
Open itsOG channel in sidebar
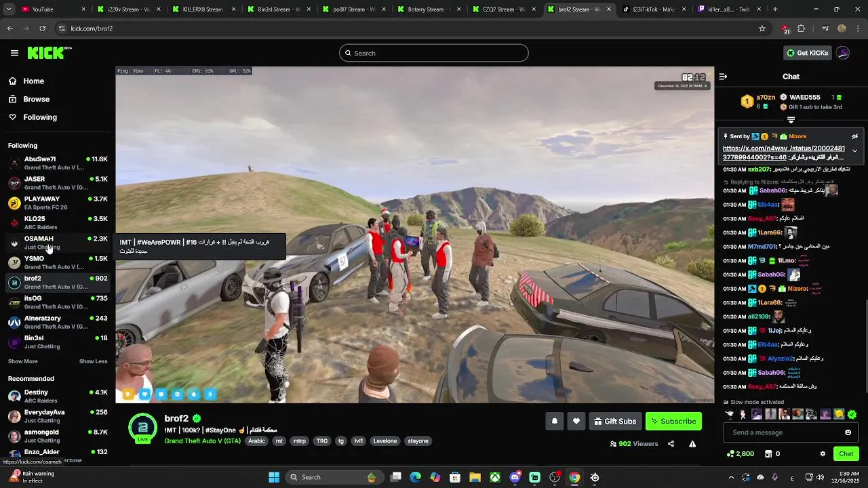point(58,302)
